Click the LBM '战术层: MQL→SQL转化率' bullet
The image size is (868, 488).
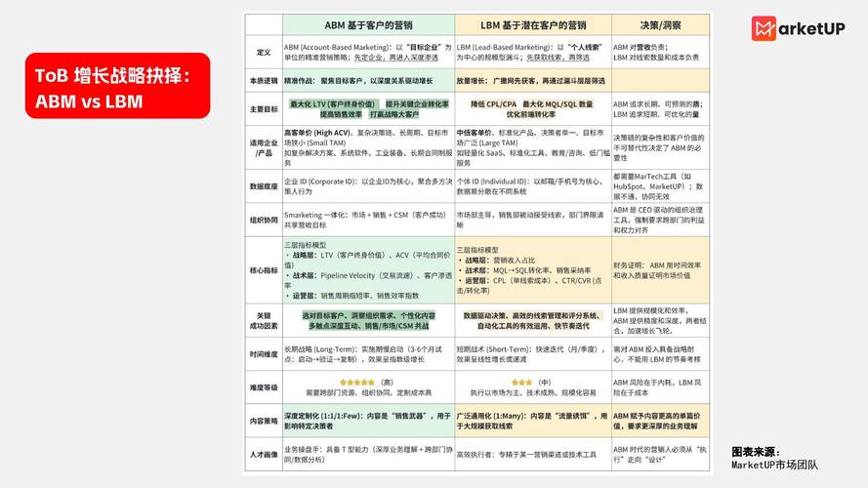pos(524,270)
